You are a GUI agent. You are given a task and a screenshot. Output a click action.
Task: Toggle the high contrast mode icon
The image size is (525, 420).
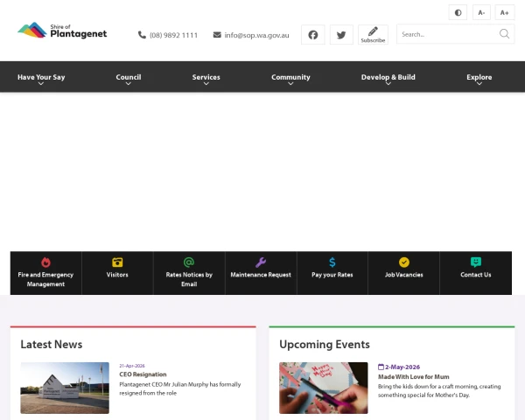click(458, 13)
